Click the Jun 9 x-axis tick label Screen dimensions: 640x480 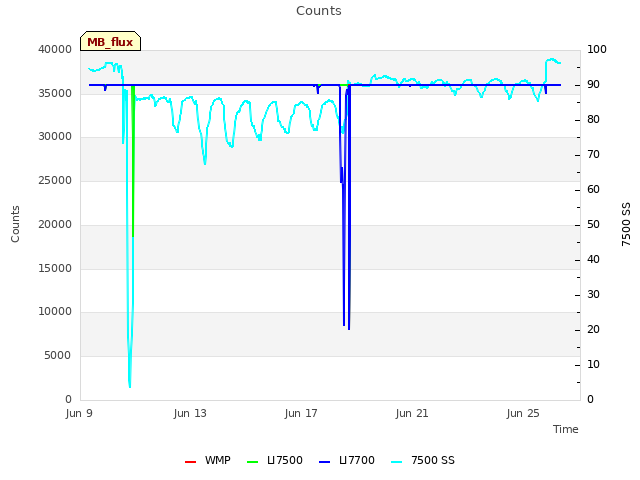79,413
